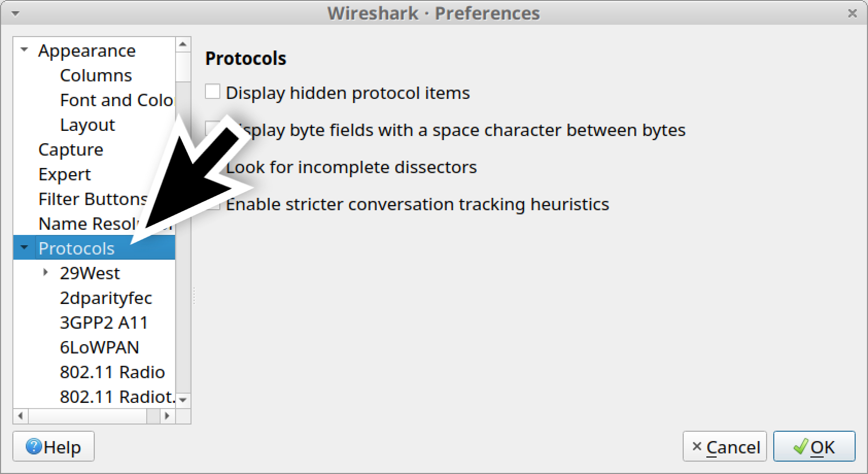Click the down arrow of the sidebar scrollbar
Screen dimensions: 868x474
tap(183, 400)
